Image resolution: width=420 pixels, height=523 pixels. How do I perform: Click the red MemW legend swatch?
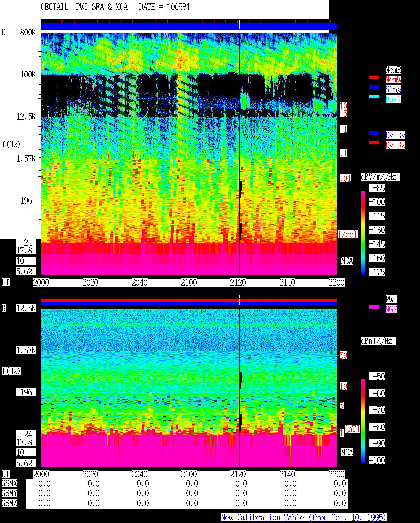[374, 77]
